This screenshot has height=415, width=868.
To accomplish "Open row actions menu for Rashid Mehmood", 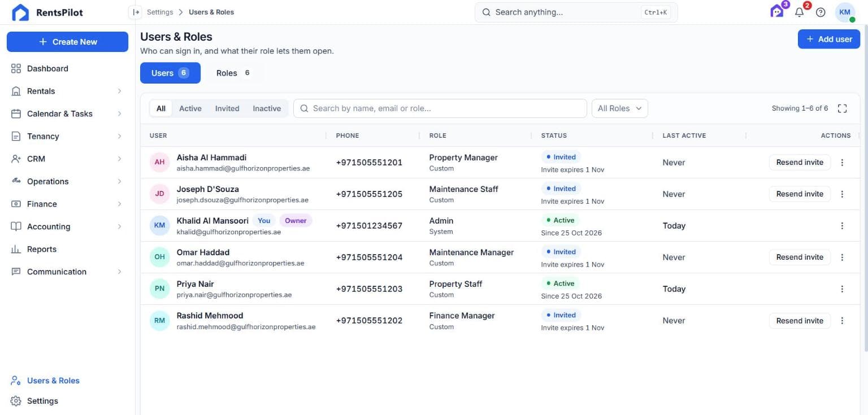I will pos(842,321).
